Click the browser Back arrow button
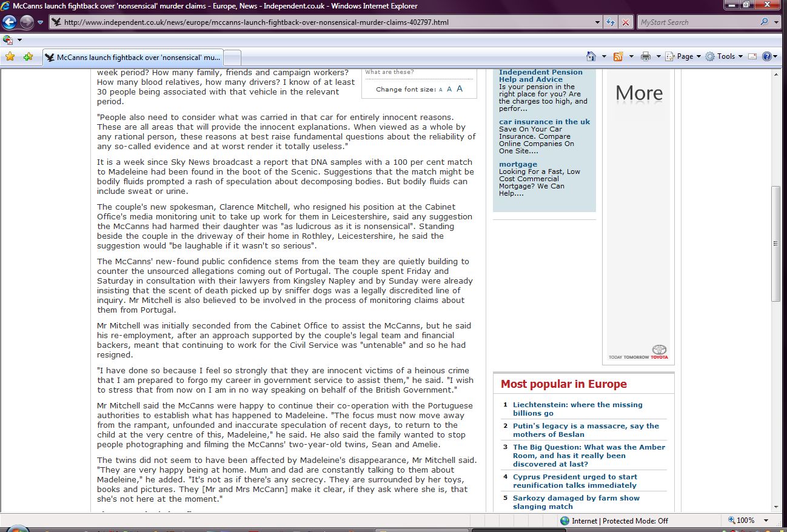Viewport: 787px width, 532px height. [x=9, y=22]
